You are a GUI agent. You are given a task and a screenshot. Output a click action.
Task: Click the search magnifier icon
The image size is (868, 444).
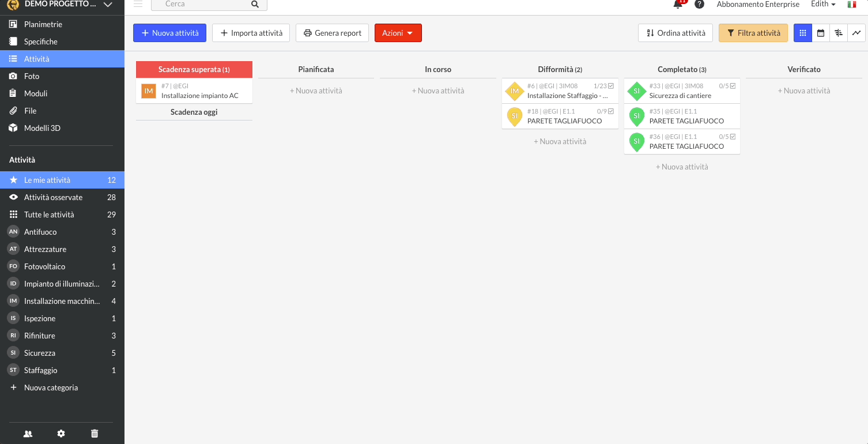pos(255,4)
